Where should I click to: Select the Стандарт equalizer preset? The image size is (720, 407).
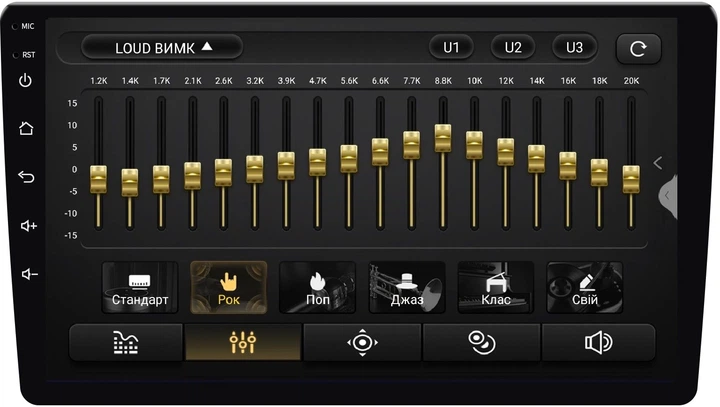[x=140, y=288]
